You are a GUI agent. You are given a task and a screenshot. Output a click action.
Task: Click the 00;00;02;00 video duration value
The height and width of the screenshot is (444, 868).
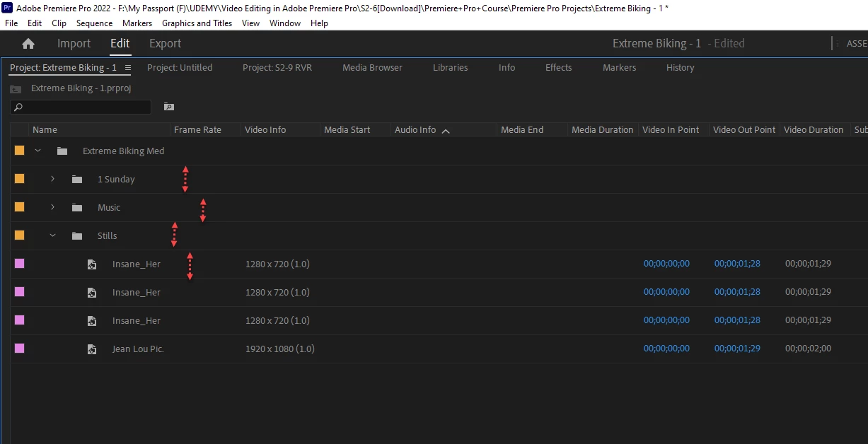click(808, 349)
